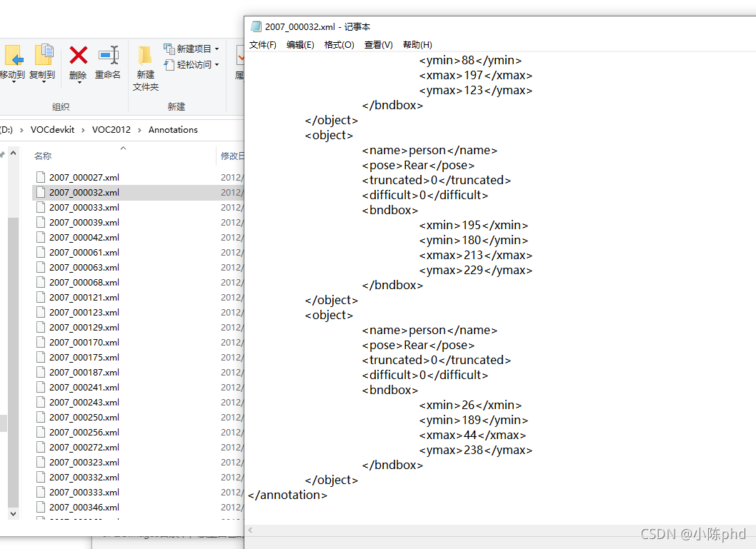Select file 2007_000346.xml
The image size is (756, 549).
tap(84, 507)
